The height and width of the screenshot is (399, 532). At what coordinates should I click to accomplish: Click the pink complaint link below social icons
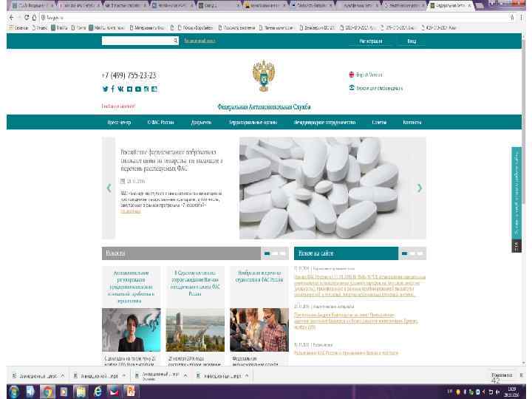[118, 106]
